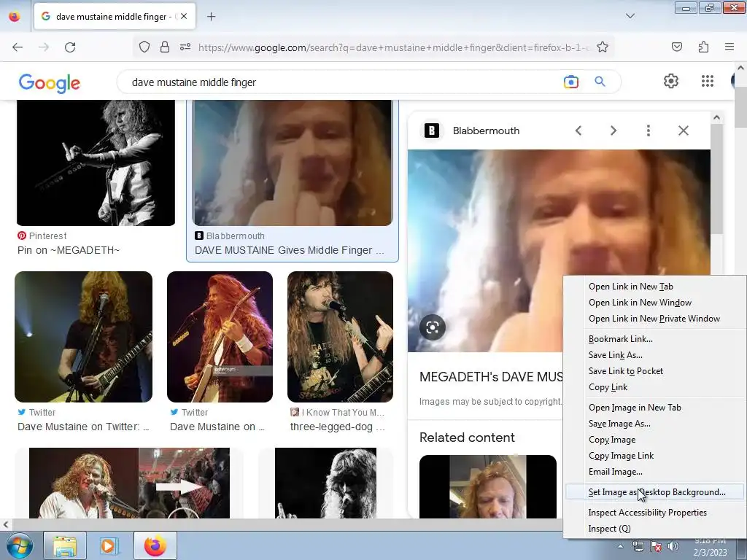Choose Inspect Accessibility Properties

coord(648,513)
